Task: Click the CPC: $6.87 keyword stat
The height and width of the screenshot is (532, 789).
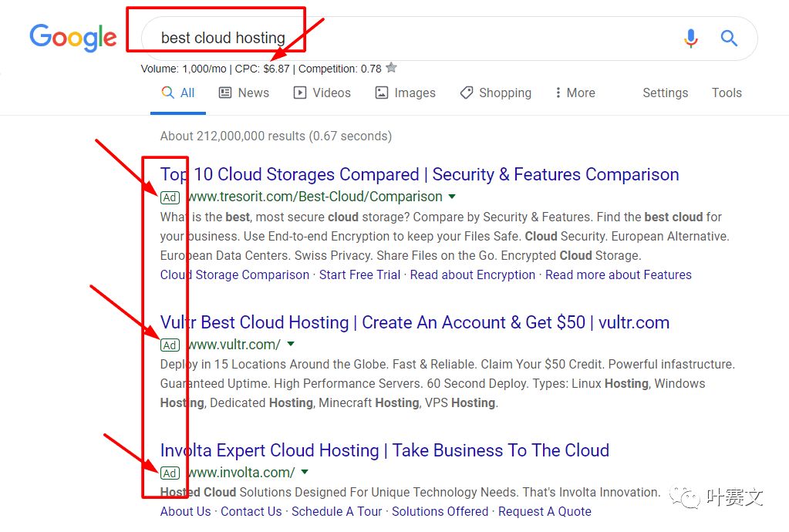Action: (262, 69)
